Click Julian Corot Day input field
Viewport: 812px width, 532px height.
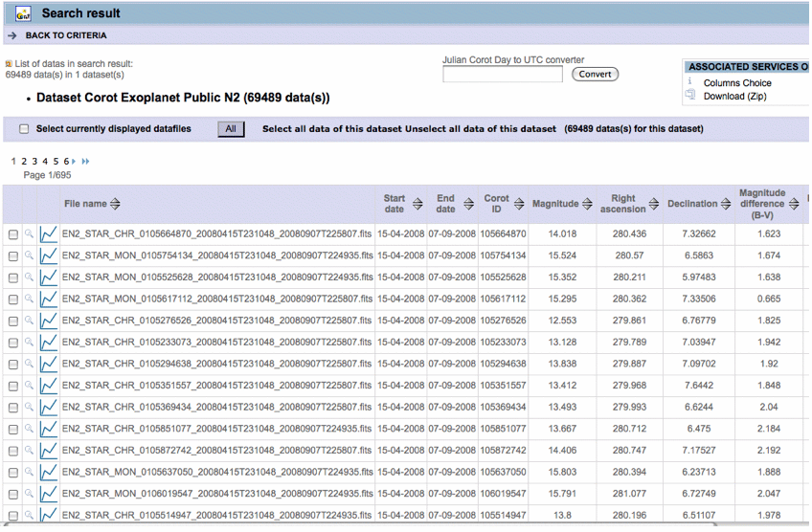[x=502, y=75]
